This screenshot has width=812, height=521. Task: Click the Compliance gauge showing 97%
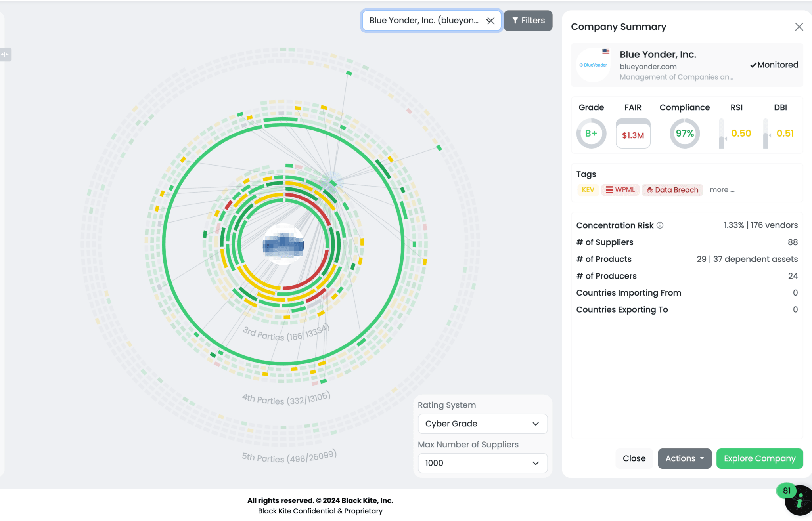[684, 134]
